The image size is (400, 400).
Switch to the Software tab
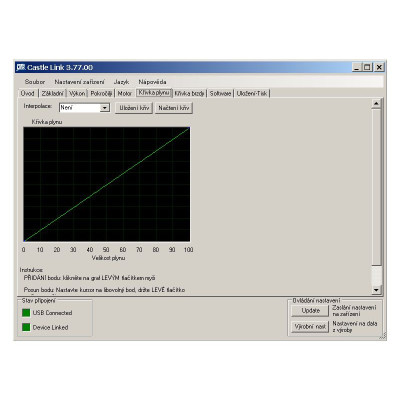coord(220,93)
